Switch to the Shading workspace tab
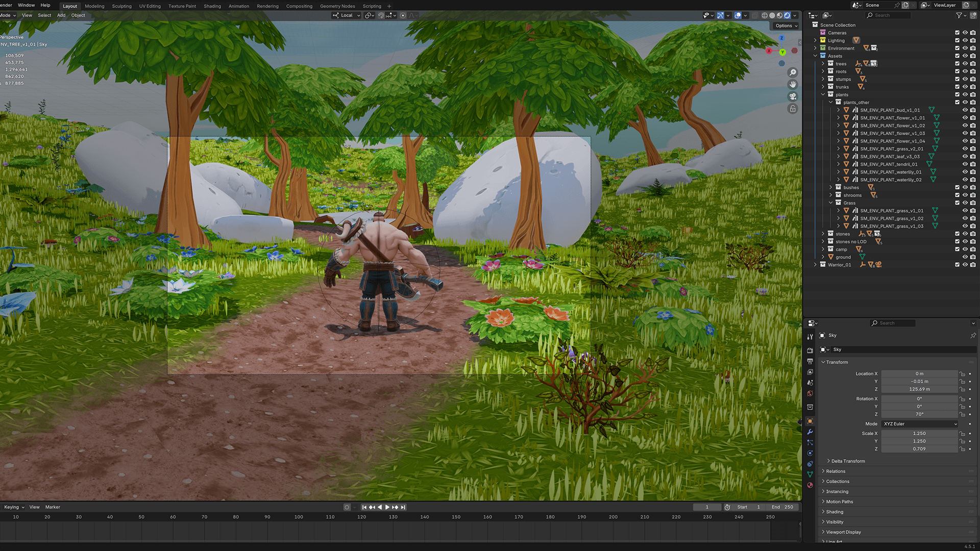 point(212,6)
